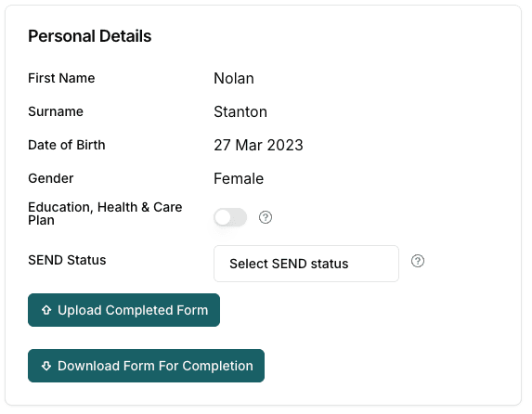The image size is (532, 414).
Task: Click the Surname label
Action: [x=56, y=111]
